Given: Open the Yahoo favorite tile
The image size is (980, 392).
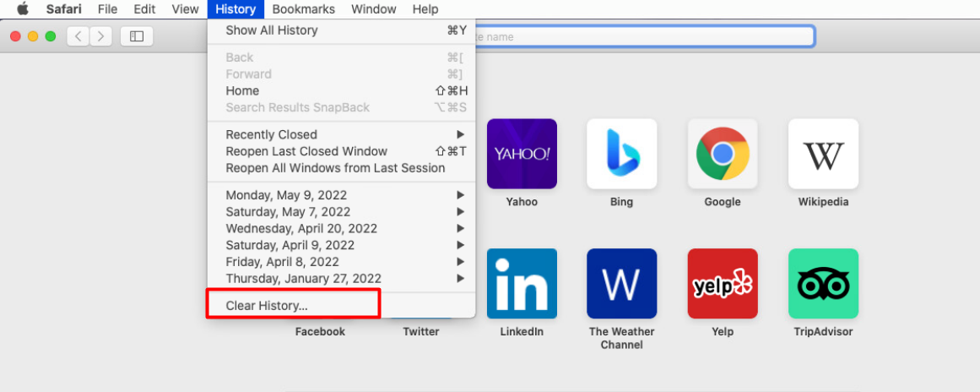Looking at the screenshot, I should pos(522,154).
